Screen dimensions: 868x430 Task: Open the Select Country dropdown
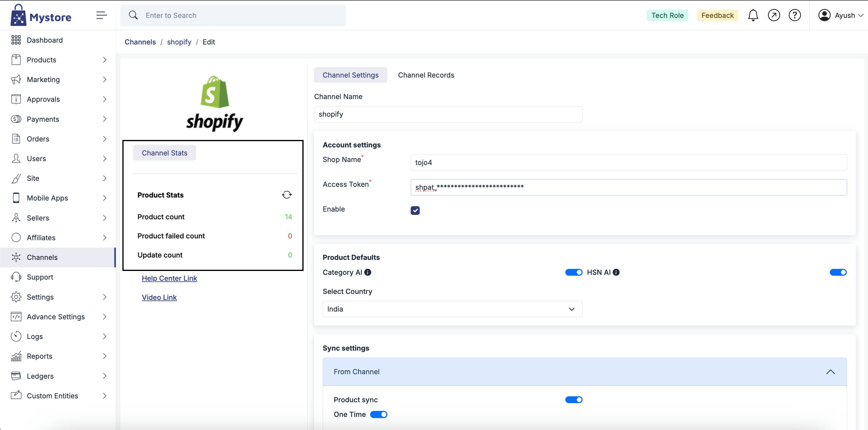click(x=452, y=309)
